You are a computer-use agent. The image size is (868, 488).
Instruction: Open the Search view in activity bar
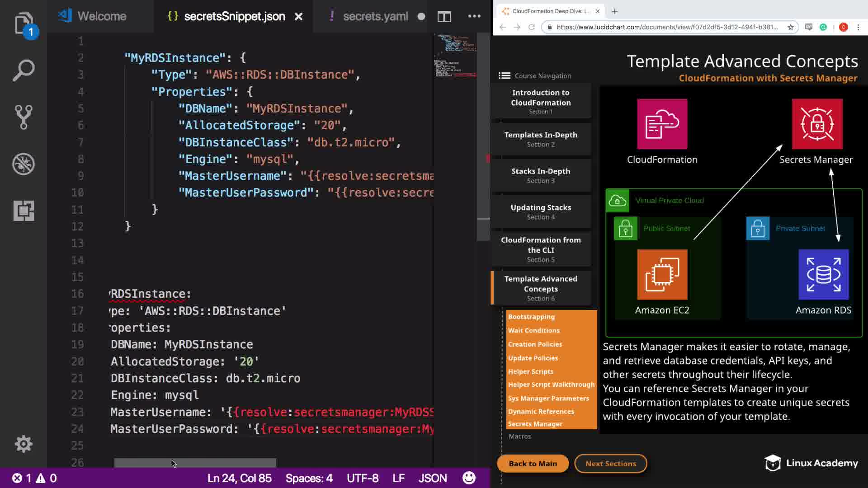pos(24,70)
